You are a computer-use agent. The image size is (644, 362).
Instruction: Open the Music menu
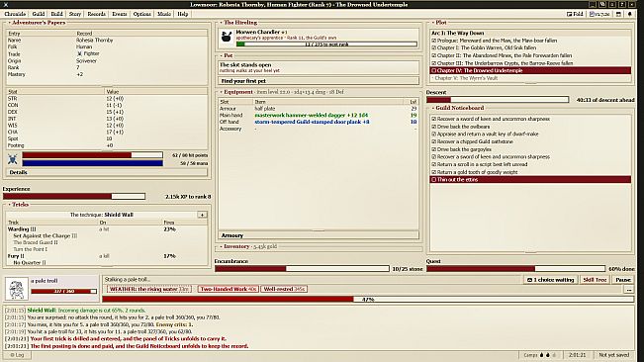164,14
